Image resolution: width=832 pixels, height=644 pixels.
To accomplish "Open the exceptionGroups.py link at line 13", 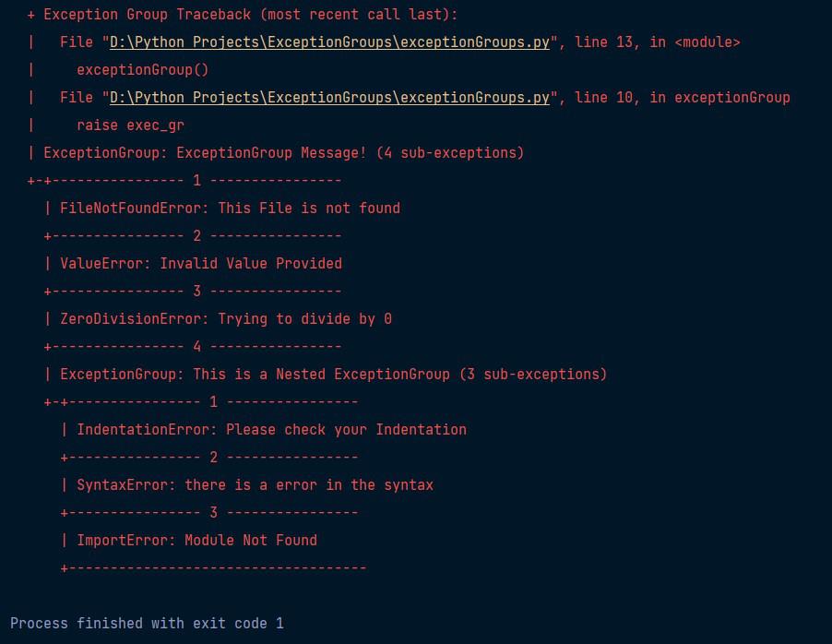I will pyautogui.click(x=329, y=42).
